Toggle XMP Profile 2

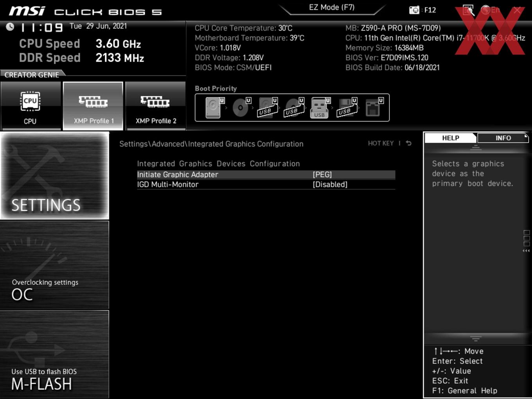tap(156, 106)
